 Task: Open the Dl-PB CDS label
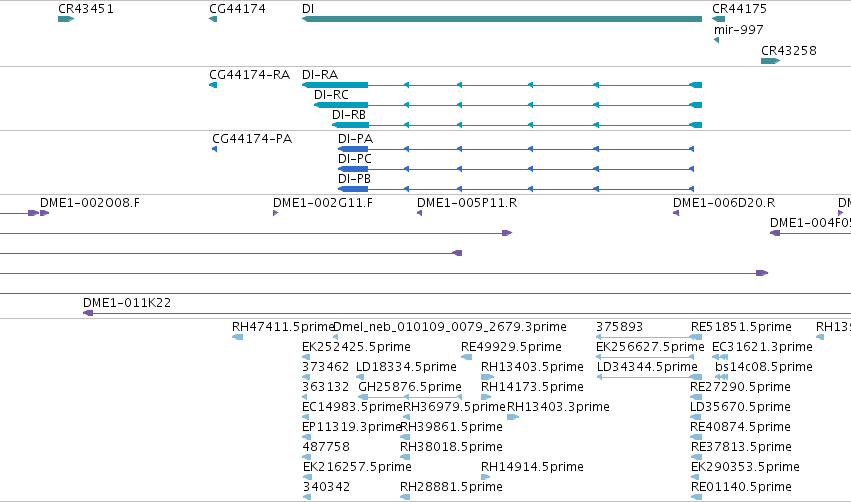click(354, 179)
